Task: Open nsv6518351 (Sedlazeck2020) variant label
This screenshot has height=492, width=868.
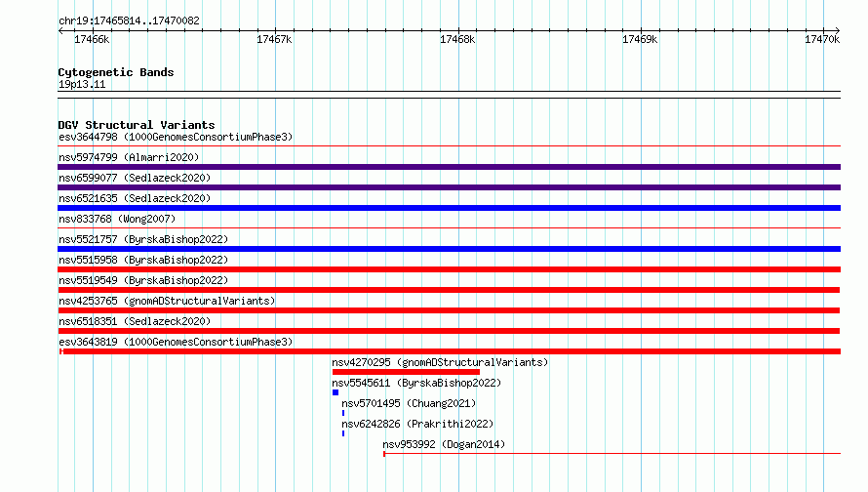Action: coord(135,321)
